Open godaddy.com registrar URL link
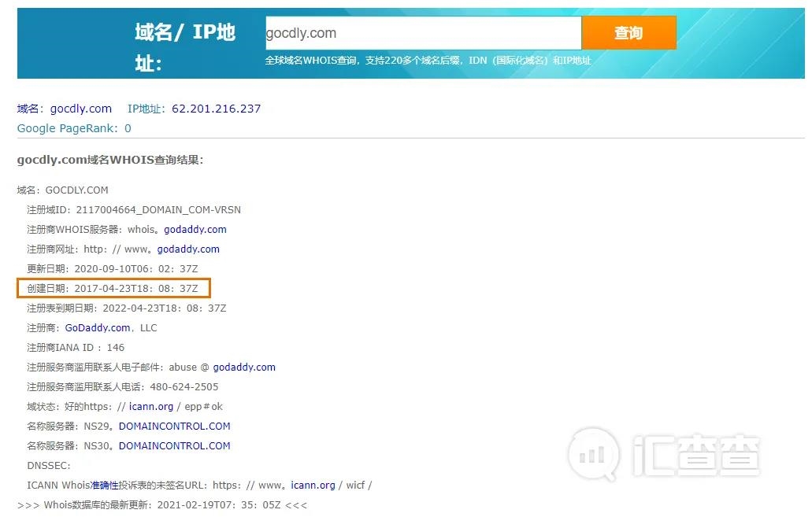 pyautogui.click(x=188, y=249)
